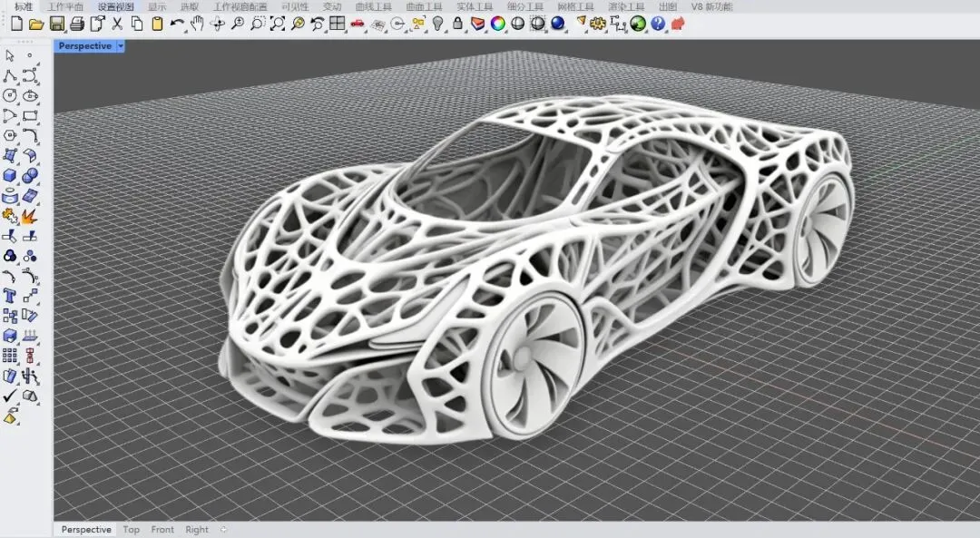Screen dimensions: 980x538
Task: Click the red car icon in toolbar
Action: pyautogui.click(x=358, y=24)
